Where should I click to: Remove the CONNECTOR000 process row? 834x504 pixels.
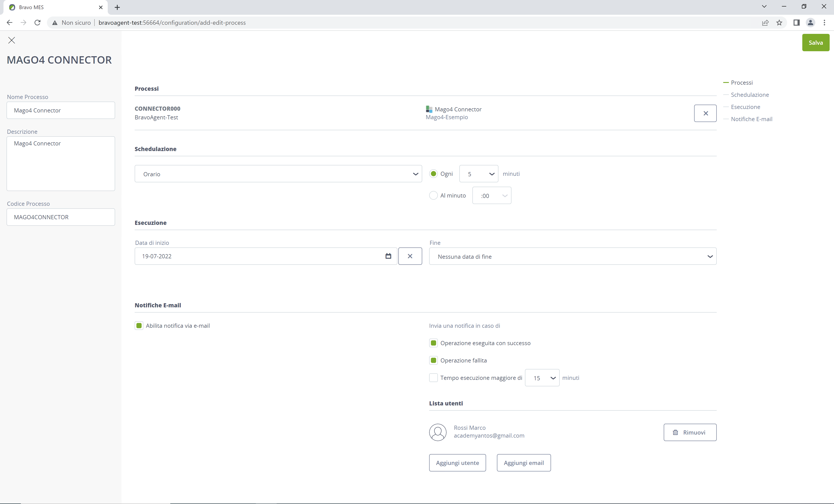click(x=705, y=113)
